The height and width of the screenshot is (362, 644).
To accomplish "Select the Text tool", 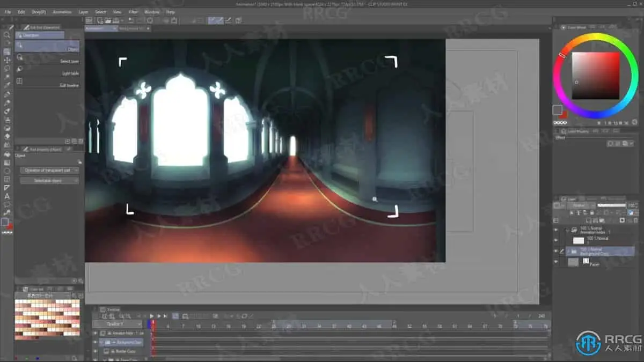I will pyautogui.click(x=7, y=196).
